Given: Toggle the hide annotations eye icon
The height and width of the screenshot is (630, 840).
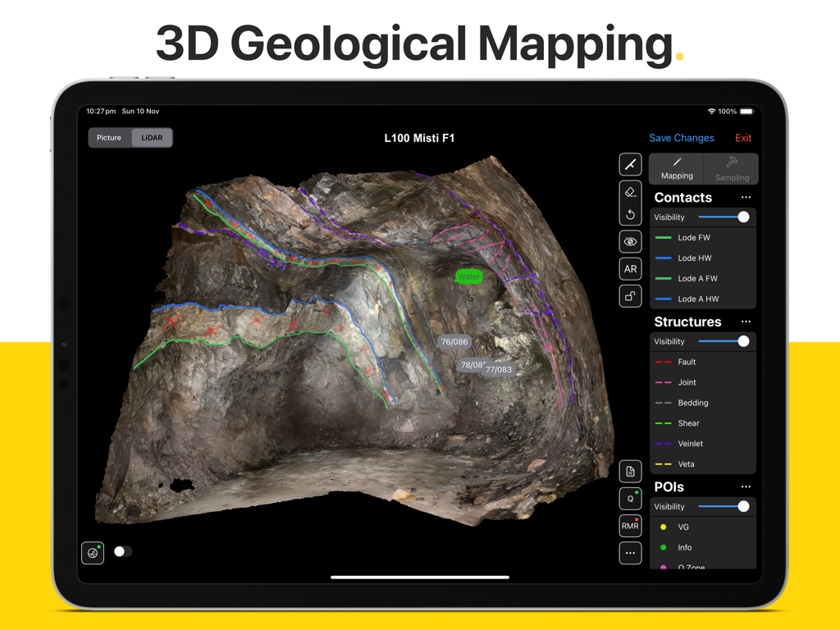Looking at the screenshot, I should tap(630, 241).
